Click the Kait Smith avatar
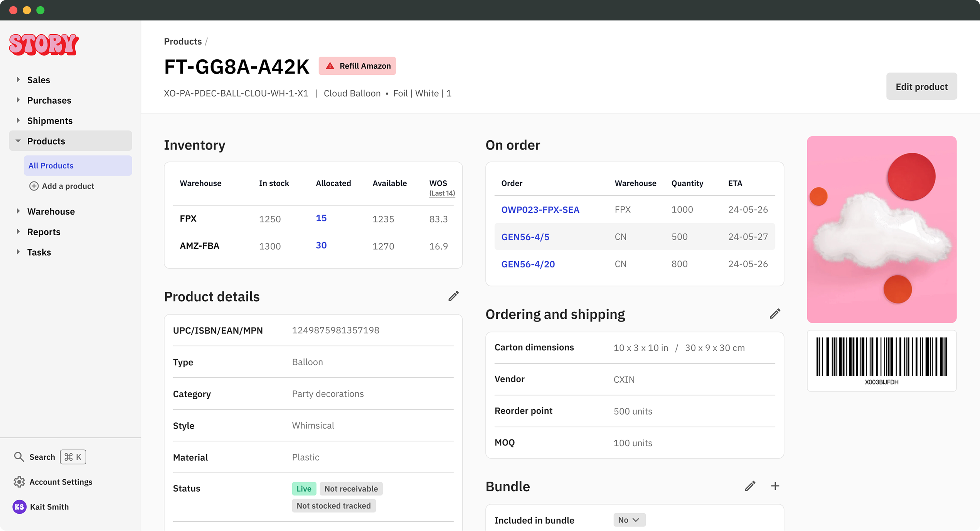Viewport: 980px width, 531px height. pyautogui.click(x=19, y=507)
